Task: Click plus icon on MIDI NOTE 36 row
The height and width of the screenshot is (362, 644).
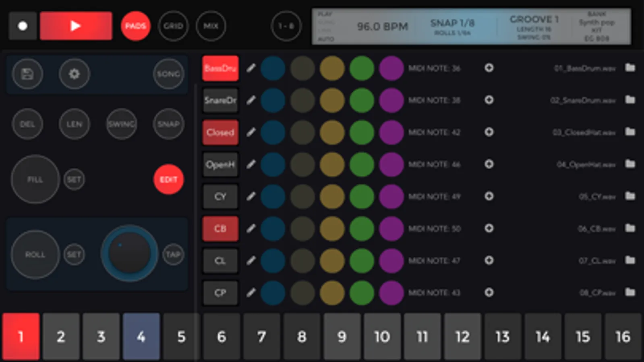Action: click(x=489, y=68)
